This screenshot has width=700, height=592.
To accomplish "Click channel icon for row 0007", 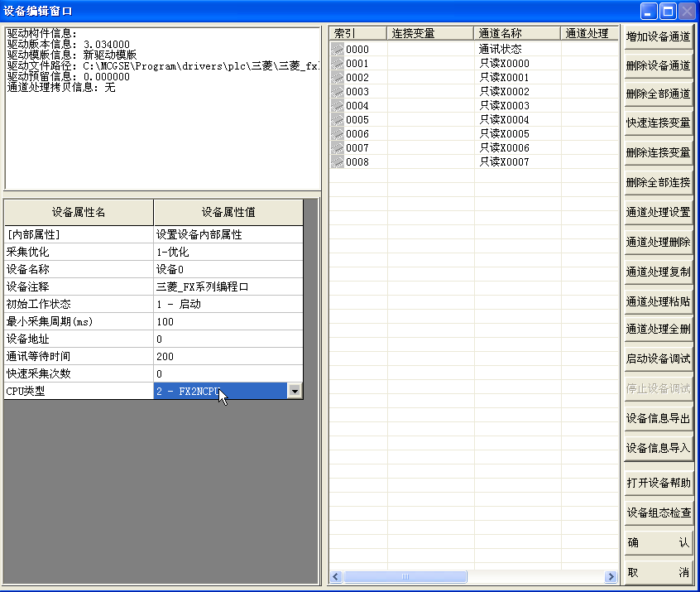I will [337, 148].
